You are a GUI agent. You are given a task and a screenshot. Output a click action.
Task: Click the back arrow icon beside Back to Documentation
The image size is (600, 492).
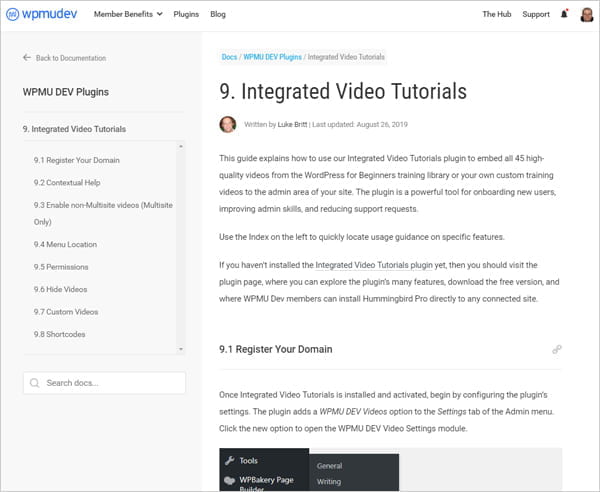click(26, 58)
